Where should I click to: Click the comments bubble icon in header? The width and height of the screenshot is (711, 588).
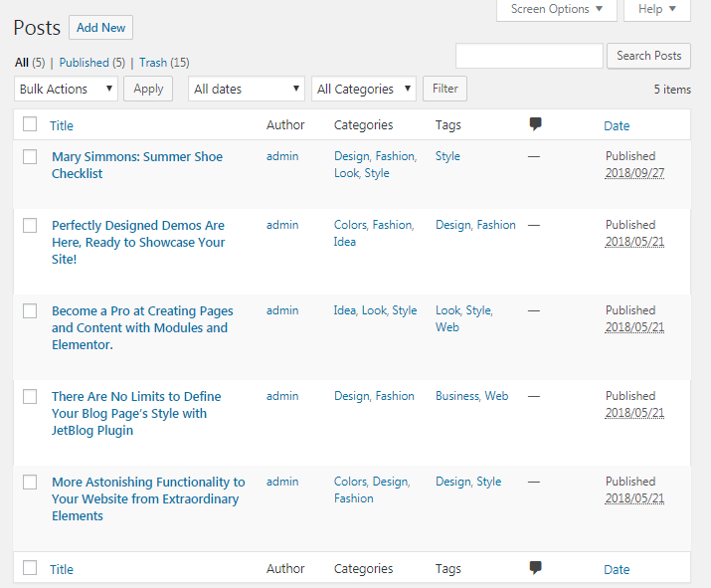(x=535, y=123)
